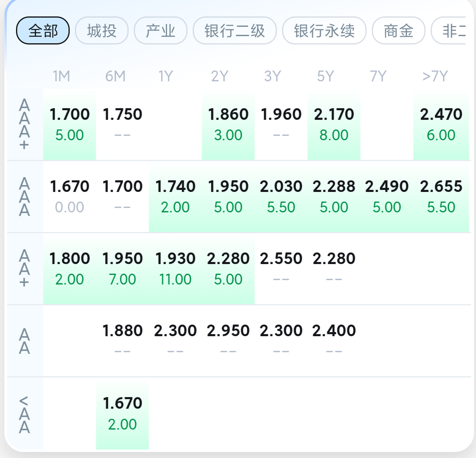The width and height of the screenshot is (476, 458).
Task: Switch to the 银行永续 tab
Action: 324,30
